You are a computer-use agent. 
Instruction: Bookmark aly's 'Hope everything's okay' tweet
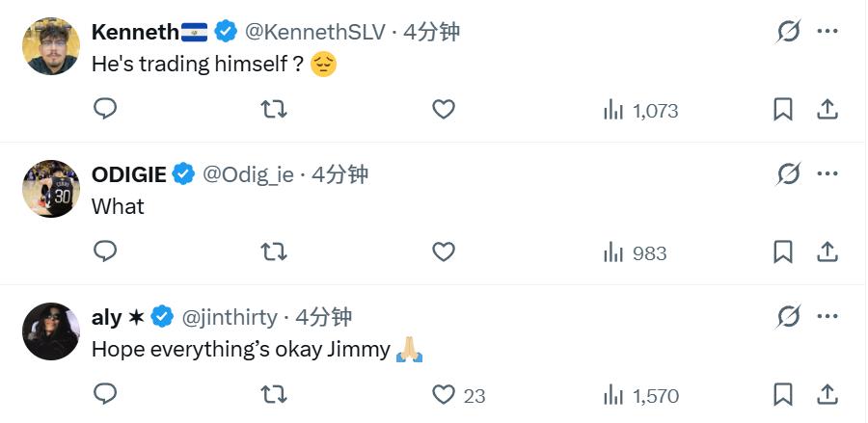coord(783,394)
